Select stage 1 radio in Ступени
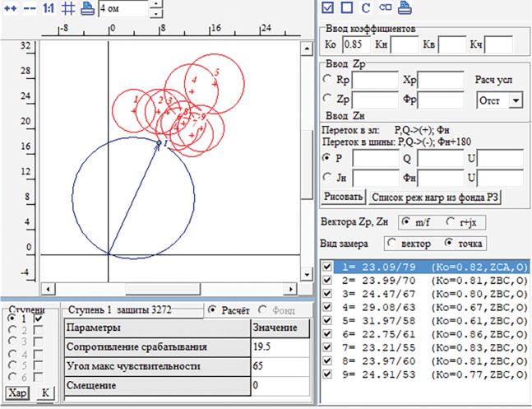The height and width of the screenshot is (409, 532). (x=12, y=318)
